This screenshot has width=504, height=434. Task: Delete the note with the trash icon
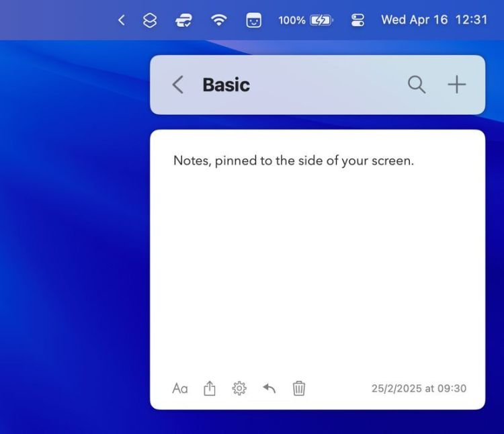pos(299,388)
